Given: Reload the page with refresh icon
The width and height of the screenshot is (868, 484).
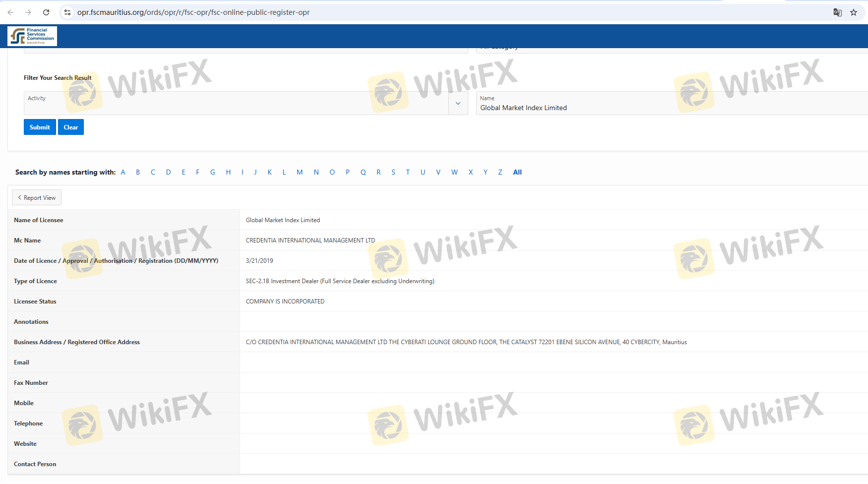Looking at the screenshot, I should pos(46,12).
